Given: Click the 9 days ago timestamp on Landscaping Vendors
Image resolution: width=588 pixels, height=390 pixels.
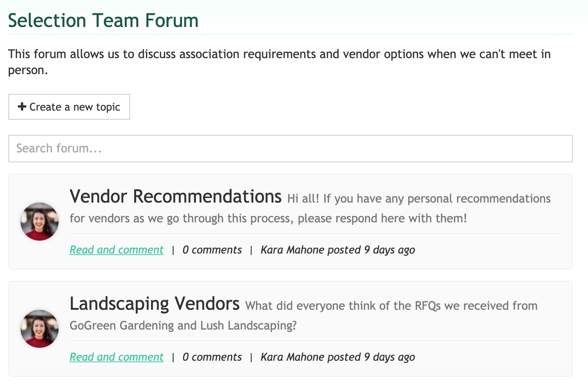Looking at the screenshot, I should 389,357.
